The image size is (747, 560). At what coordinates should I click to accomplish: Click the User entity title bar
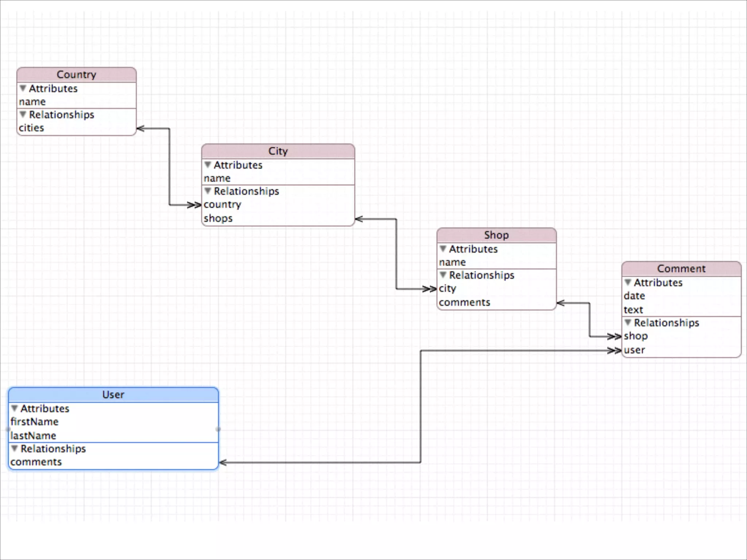click(113, 395)
